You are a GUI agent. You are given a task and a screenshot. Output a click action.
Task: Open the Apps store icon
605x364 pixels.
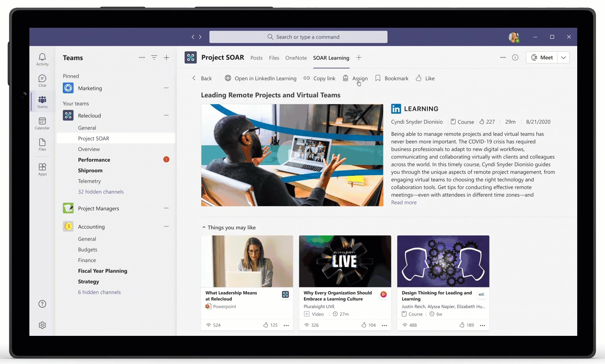[x=42, y=169]
